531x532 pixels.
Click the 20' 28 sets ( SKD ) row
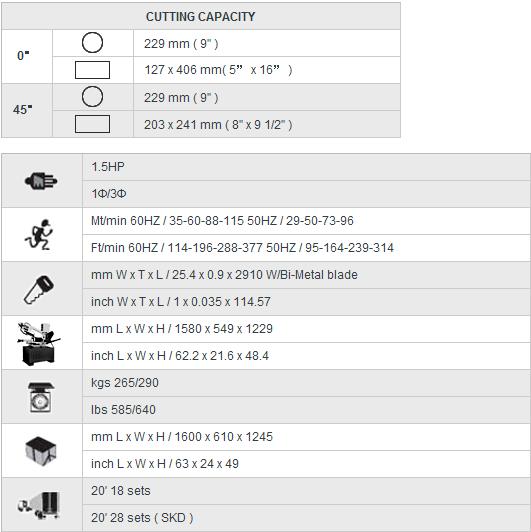click(x=306, y=518)
